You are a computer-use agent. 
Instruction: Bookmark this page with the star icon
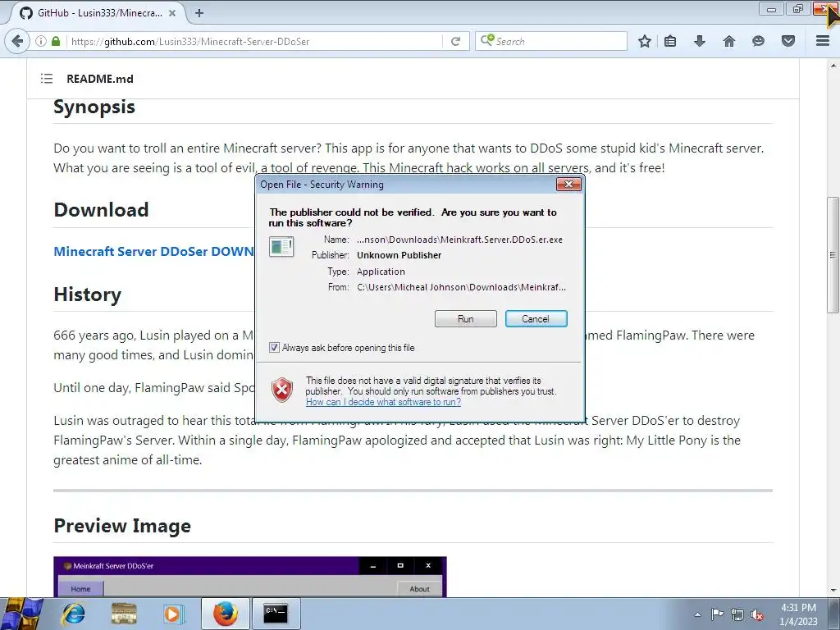tap(645, 41)
